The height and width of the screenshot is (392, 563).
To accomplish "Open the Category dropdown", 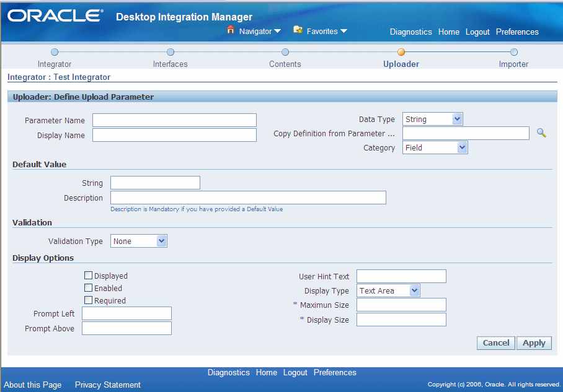I will pyautogui.click(x=435, y=147).
